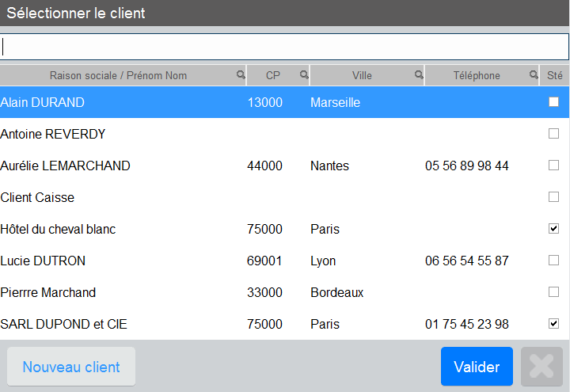
Task: Toggle the Sté checkbox for Alain DURAND
Action: pyautogui.click(x=553, y=102)
